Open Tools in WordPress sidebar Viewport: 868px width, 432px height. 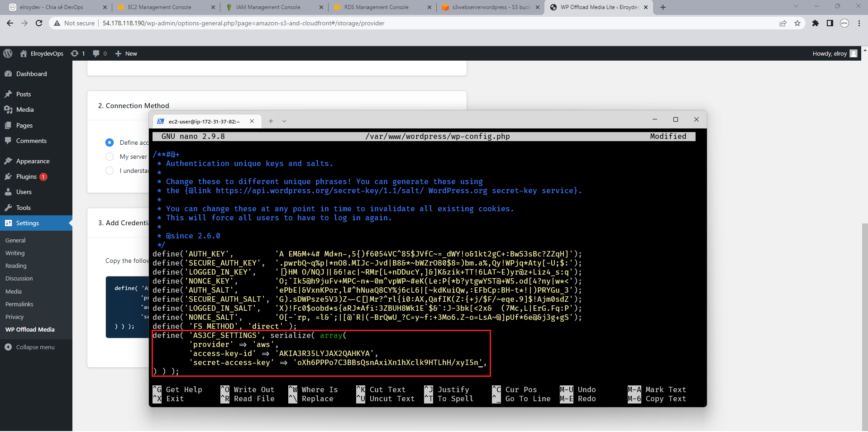pyautogui.click(x=36, y=208)
